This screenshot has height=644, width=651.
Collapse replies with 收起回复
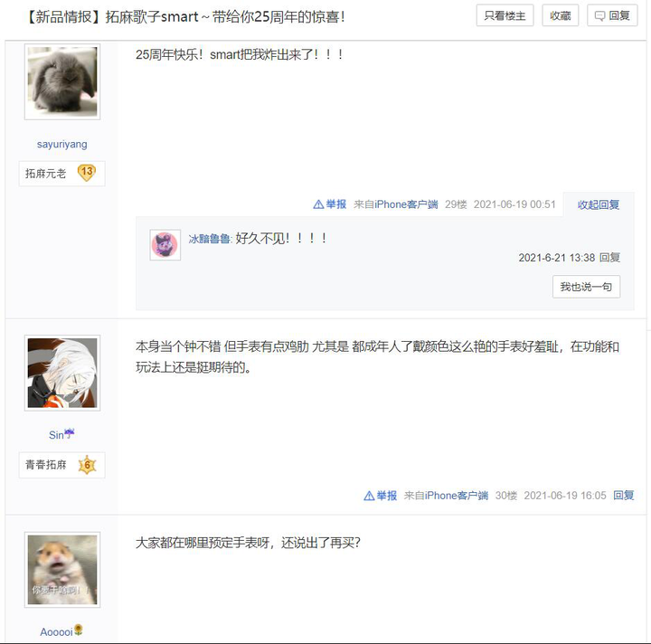[599, 204]
